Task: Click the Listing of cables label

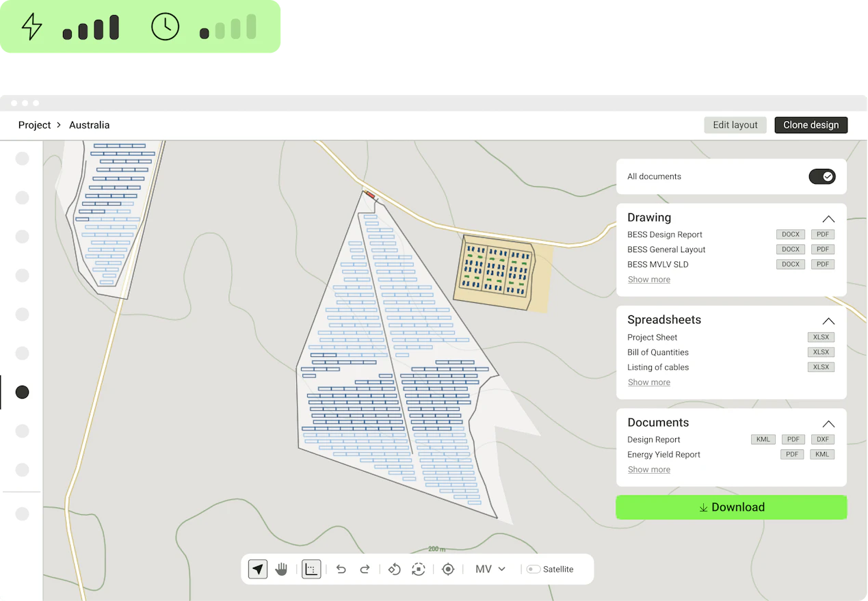Action: 658,367
